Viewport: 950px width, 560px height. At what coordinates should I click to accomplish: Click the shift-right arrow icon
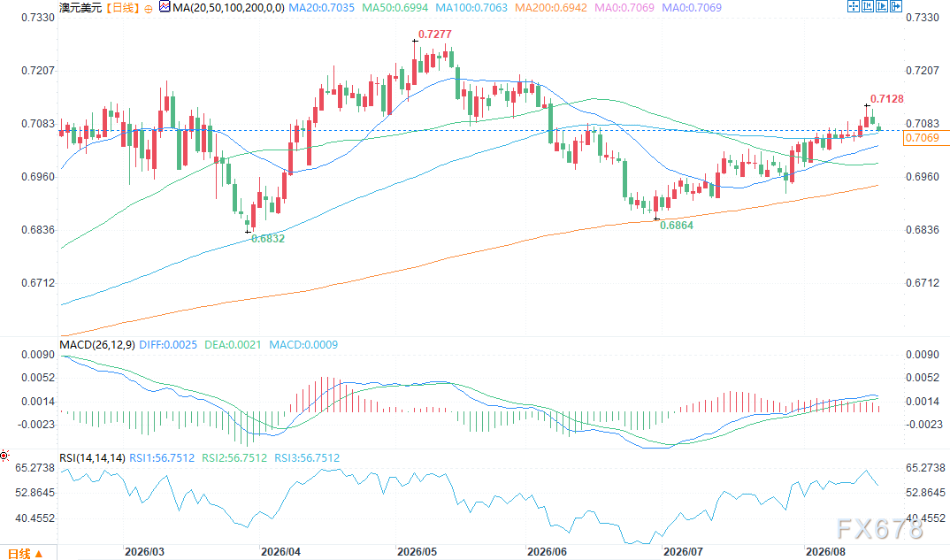click(896, 6)
